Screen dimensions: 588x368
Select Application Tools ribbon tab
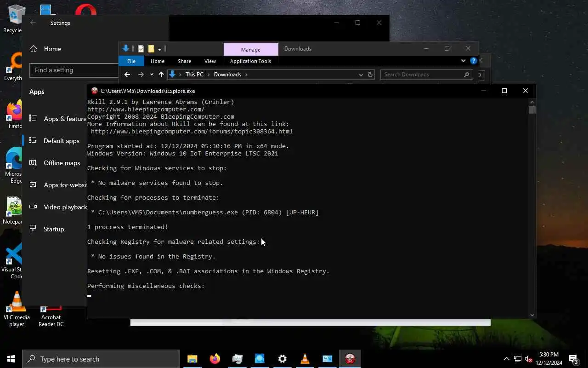[x=250, y=61]
